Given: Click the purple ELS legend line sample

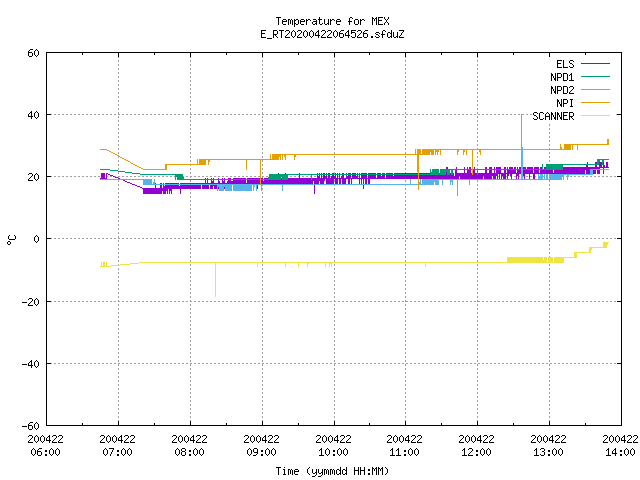Looking at the screenshot, I should tap(595, 64).
